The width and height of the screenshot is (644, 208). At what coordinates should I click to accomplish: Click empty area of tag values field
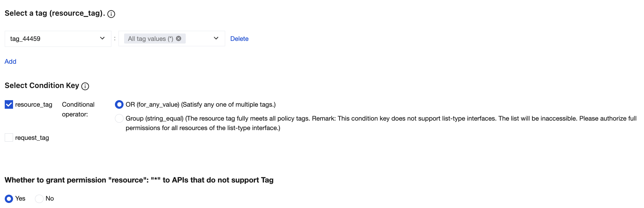(198, 39)
